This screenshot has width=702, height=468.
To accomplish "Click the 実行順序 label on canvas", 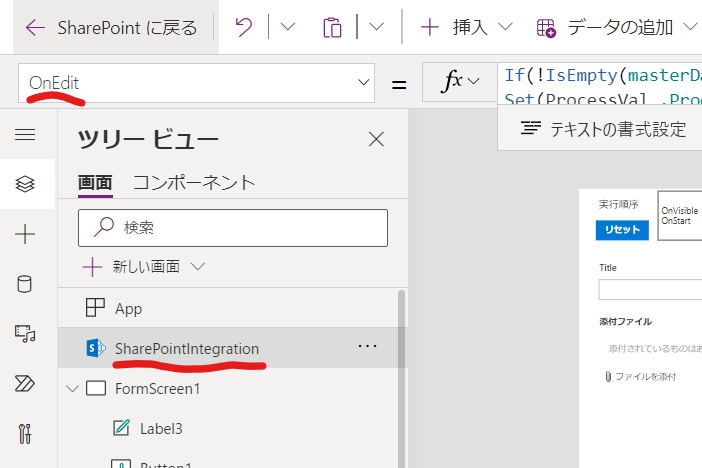I will click(618, 204).
